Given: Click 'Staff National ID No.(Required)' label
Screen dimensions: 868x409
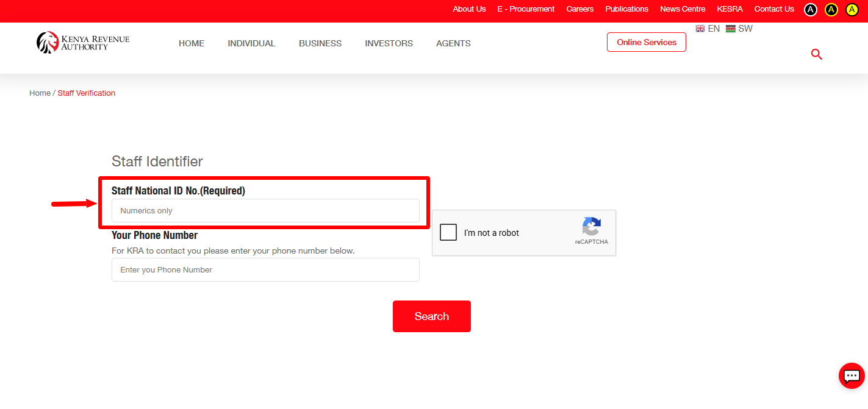Looking at the screenshot, I should [x=178, y=191].
